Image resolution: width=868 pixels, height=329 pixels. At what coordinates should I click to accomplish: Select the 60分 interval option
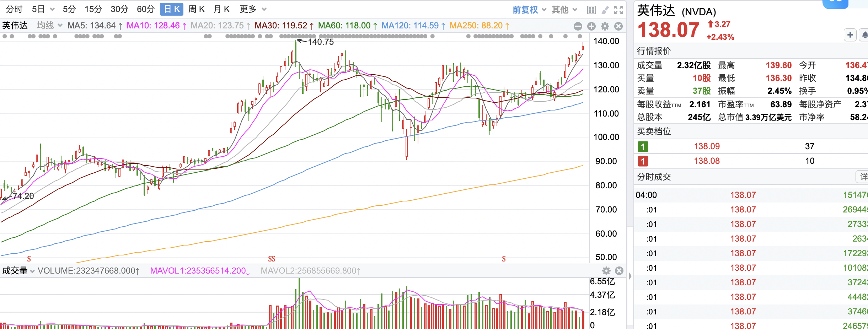(146, 9)
